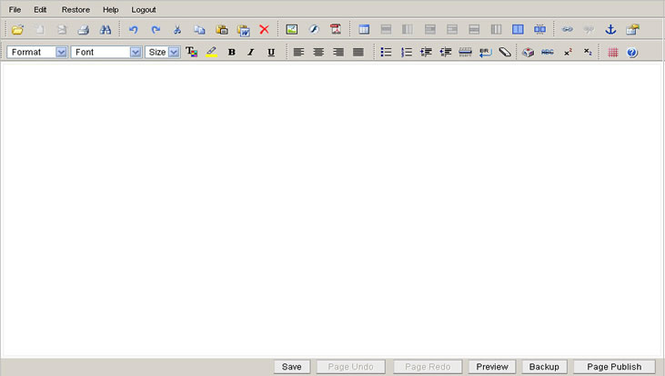Toggle bulleted list

coord(386,52)
